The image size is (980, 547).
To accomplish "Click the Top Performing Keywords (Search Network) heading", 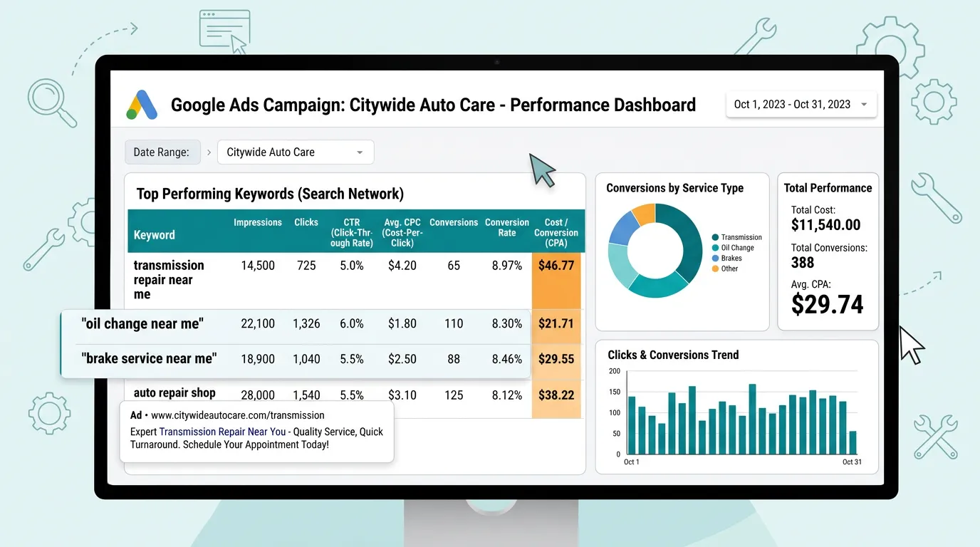I will point(270,194).
